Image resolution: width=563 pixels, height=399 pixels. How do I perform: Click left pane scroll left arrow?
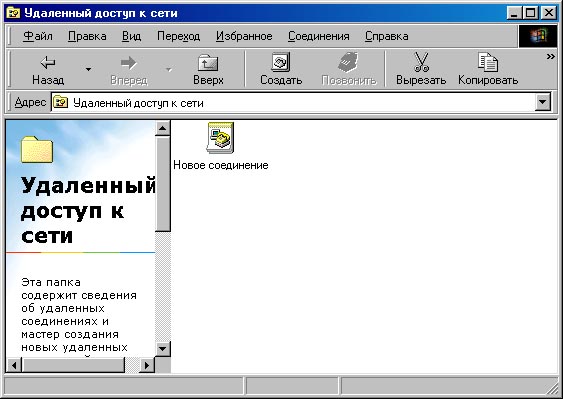(x=14, y=366)
